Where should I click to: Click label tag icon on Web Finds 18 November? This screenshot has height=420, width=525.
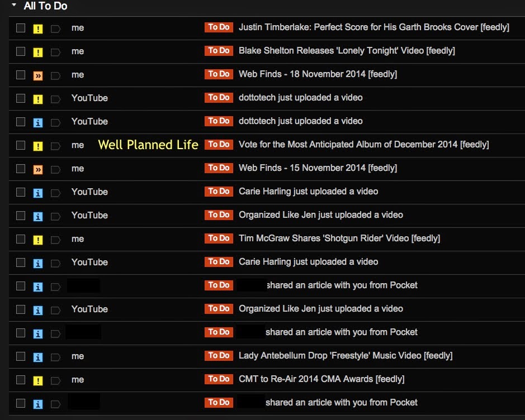coord(55,75)
